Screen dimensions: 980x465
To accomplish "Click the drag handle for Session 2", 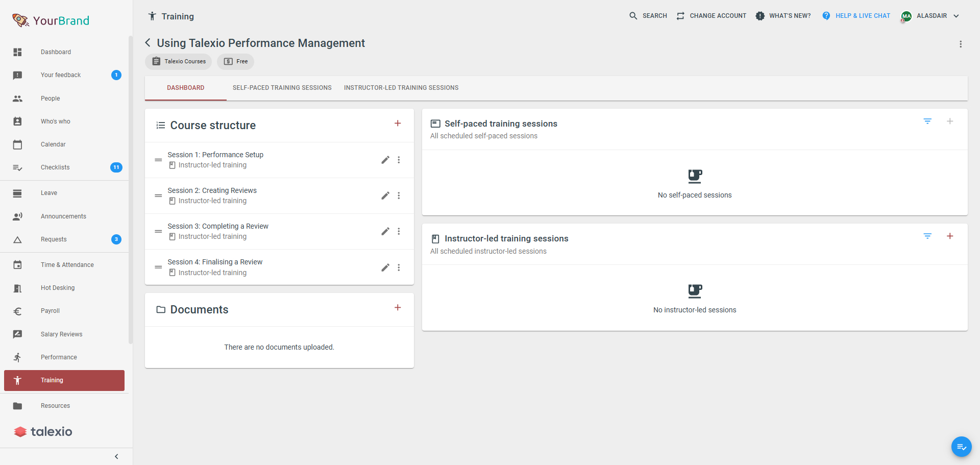I will (x=158, y=195).
